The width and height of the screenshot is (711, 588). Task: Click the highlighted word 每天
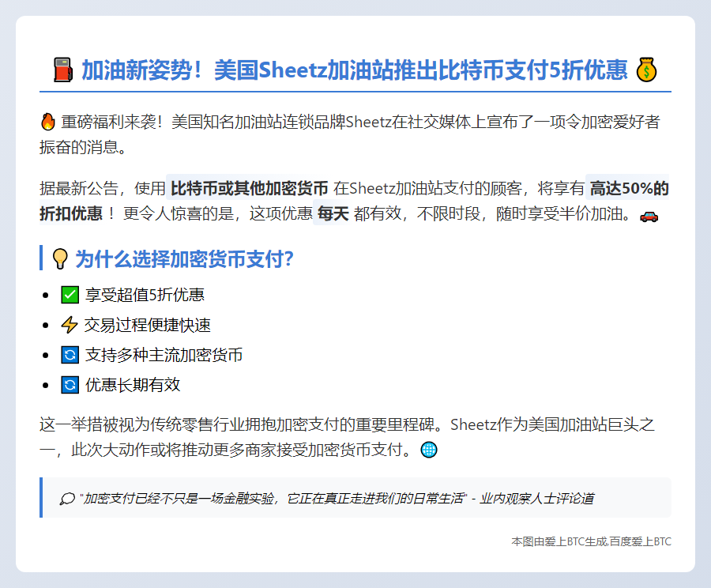(333, 214)
